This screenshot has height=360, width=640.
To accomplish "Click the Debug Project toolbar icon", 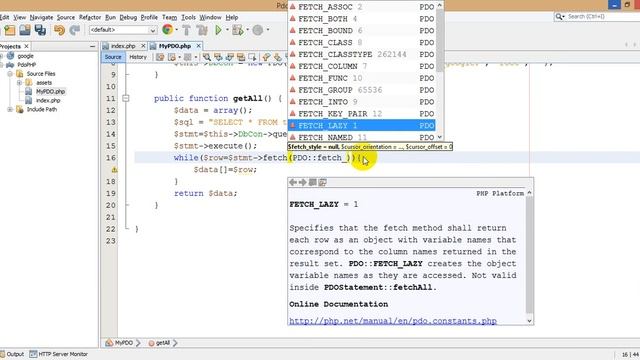I will point(237,30).
